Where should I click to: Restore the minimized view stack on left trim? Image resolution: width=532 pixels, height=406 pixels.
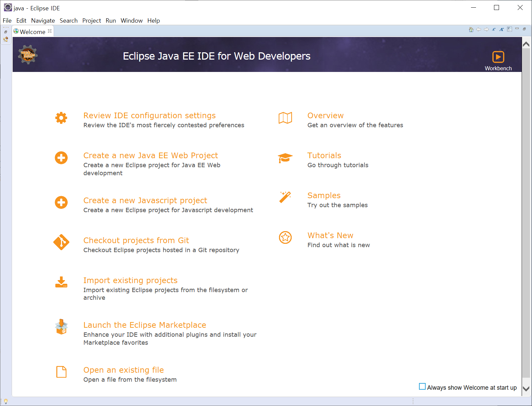click(6, 32)
